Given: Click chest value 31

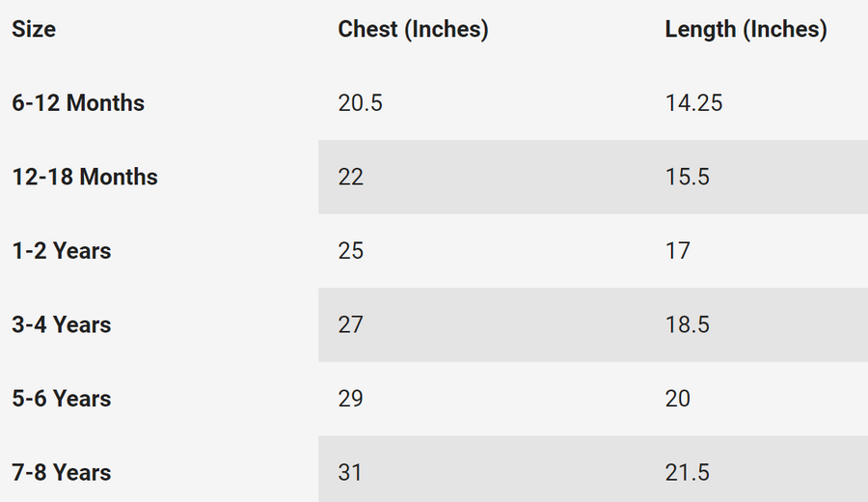Looking at the screenshot, I should click(x=351, y=473).
